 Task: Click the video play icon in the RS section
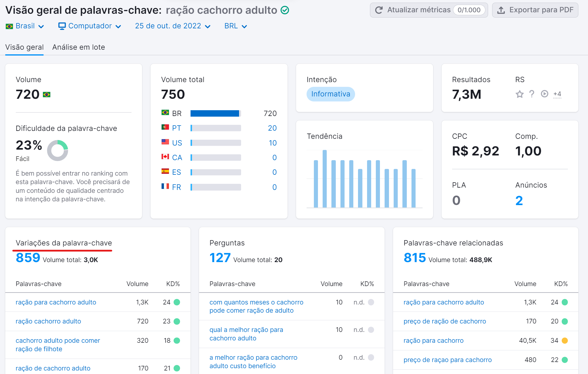pos(544,94)
